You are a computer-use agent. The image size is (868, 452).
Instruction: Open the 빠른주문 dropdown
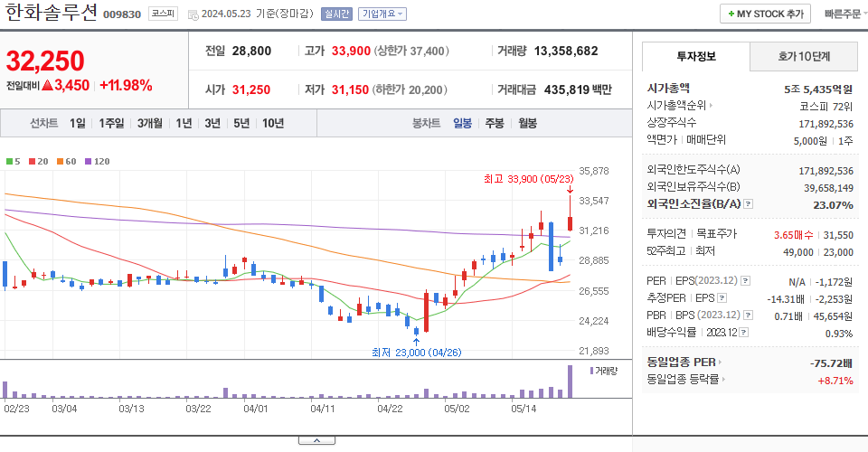coord(844,14)
